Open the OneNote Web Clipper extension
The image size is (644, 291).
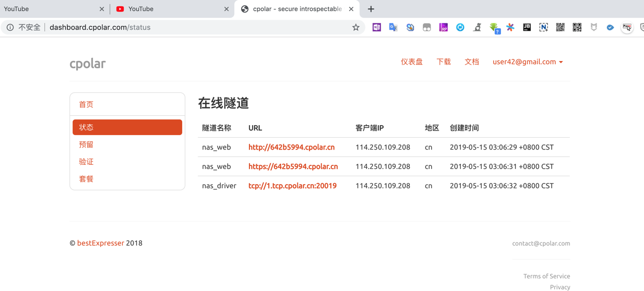(377, 27)
